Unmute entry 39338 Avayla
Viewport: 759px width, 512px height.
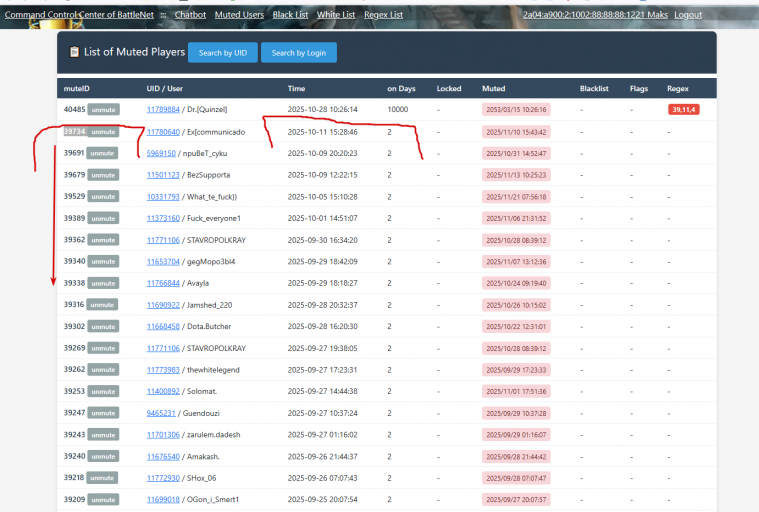pos(104,283)
